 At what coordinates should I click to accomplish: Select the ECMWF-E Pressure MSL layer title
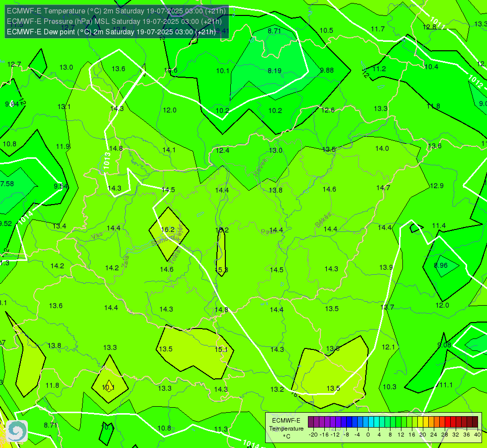tap(114, 21)
